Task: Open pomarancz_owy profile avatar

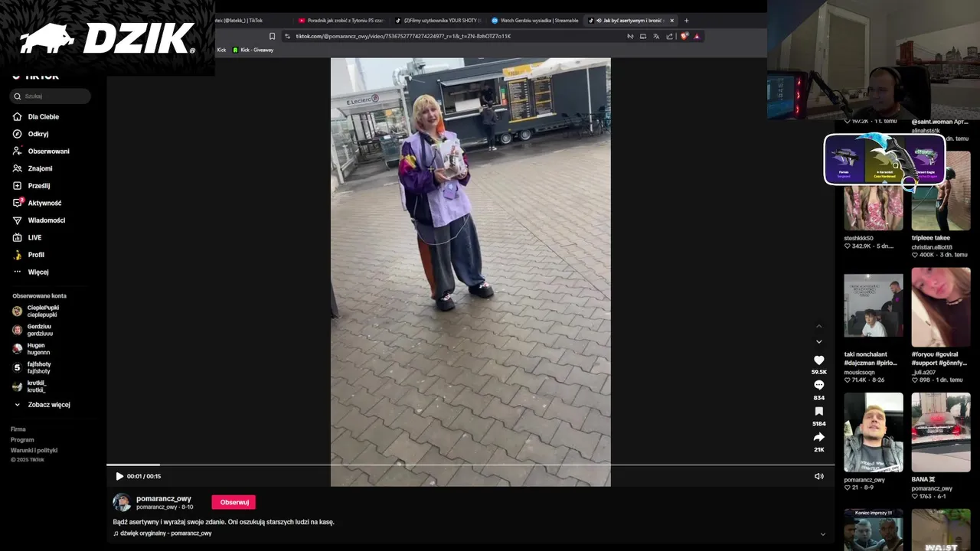Action: click(x=122, y=502)
